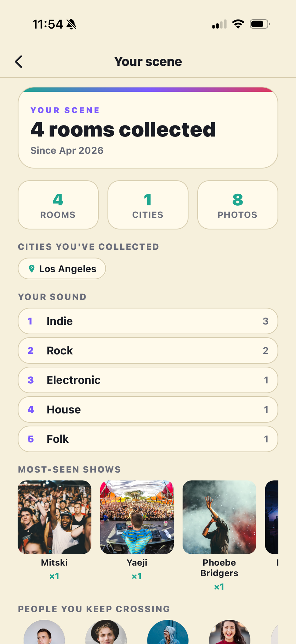This screenshot has width=296, height=644.
Task: Tap the cellular signal bars icon
Action: click(219, 24)
